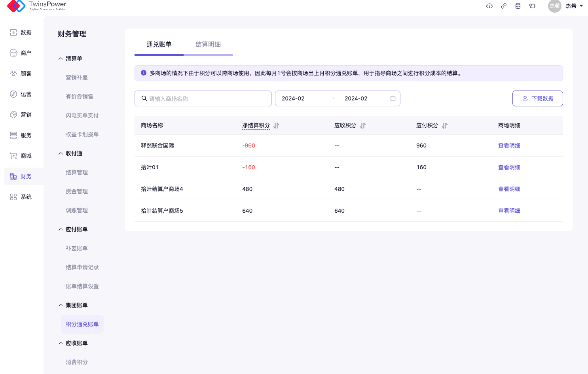Click the 下载数据 download button
Viewport: 588px width, 374px height.
tap(537, 98)
